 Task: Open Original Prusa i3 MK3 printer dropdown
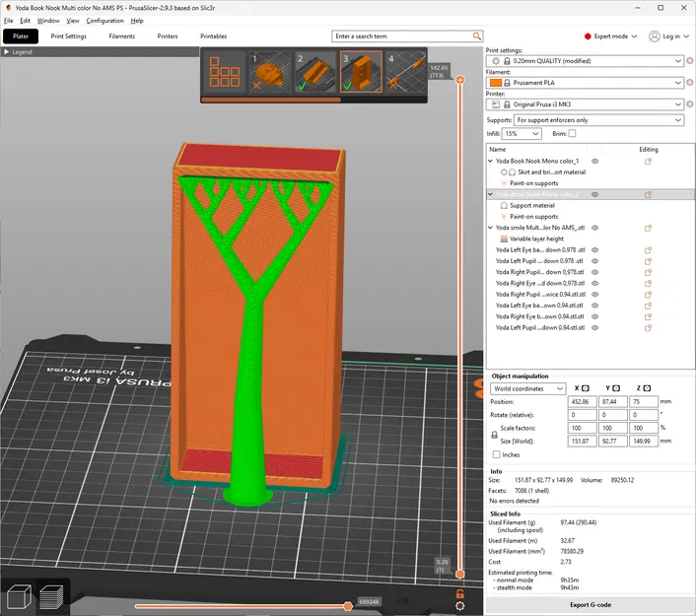585,103
